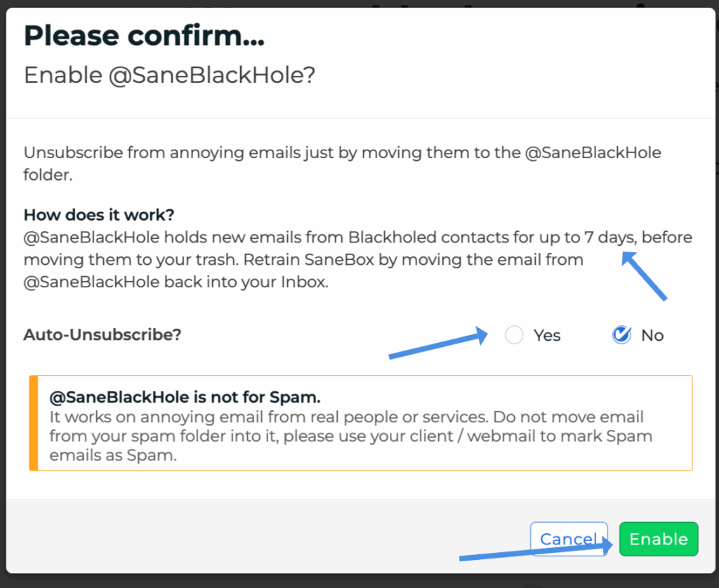
Task: Click the 'Yes' text label
Action: [547, 336]
